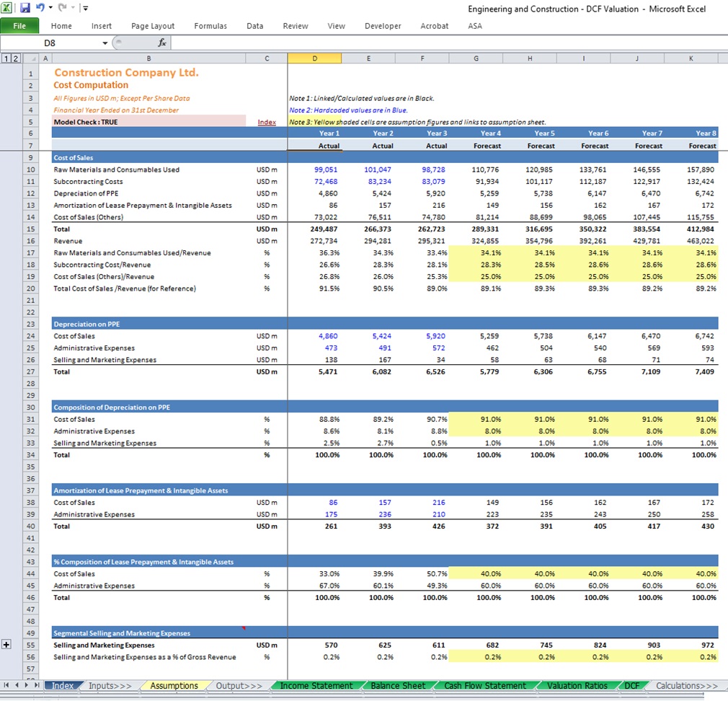Image resolution: width=728 pixels, height=701 pixels.
Task: Follow the Index hyperlink in row 5
Action: click(267, 122)
